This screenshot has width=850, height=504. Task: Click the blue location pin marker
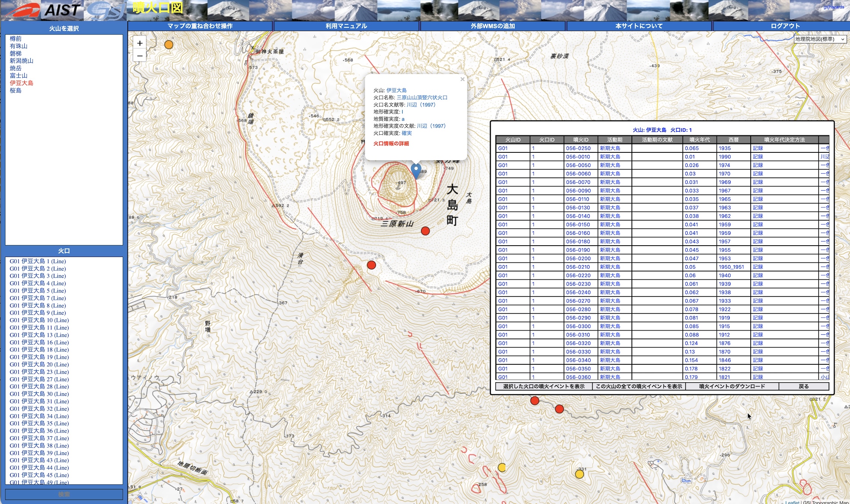[416, 170]
